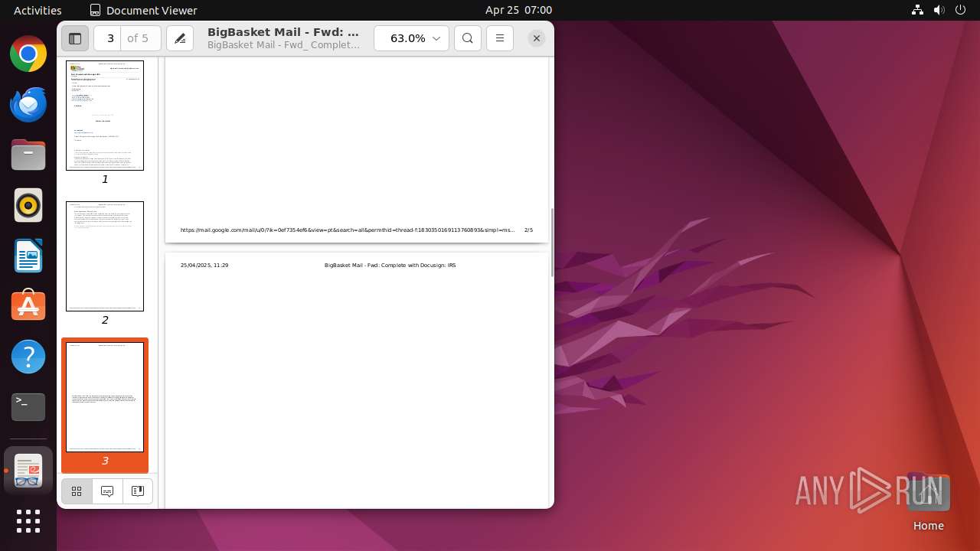Select page 1 thumbnail
Viewport: 980px width, 551px height.
point(105,116)
